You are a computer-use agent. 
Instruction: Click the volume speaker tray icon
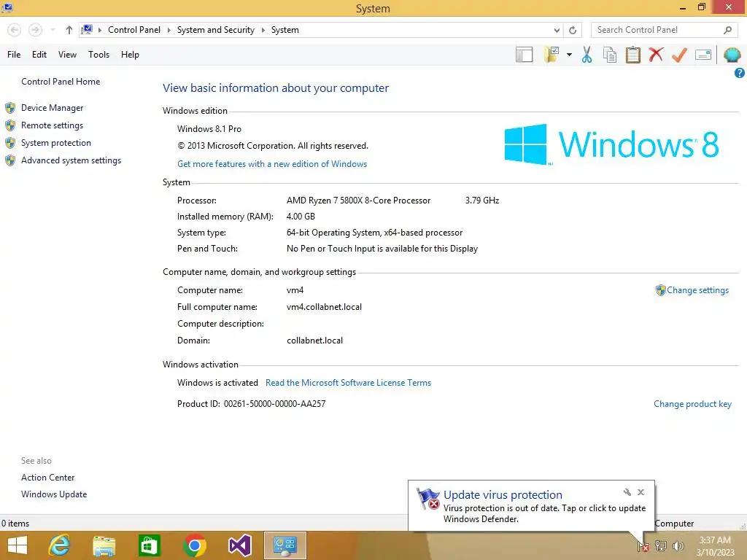point(678,546)
